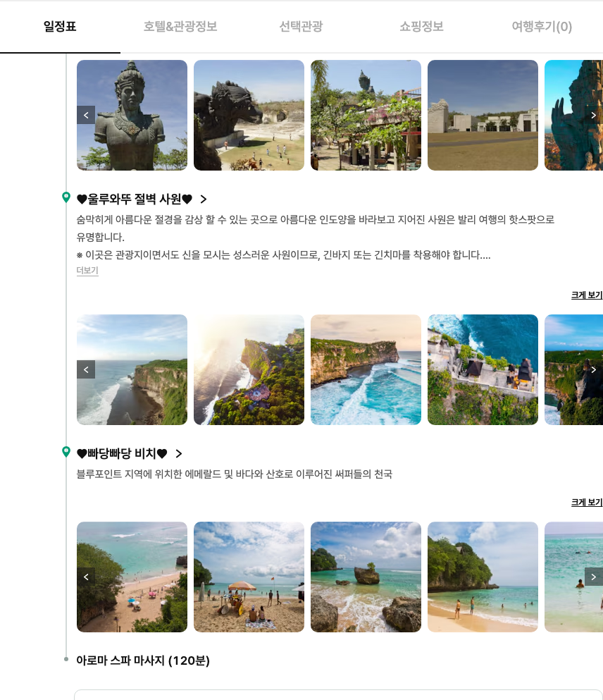Advance to next Uluwatu cliff temple photo

(593, 369)
